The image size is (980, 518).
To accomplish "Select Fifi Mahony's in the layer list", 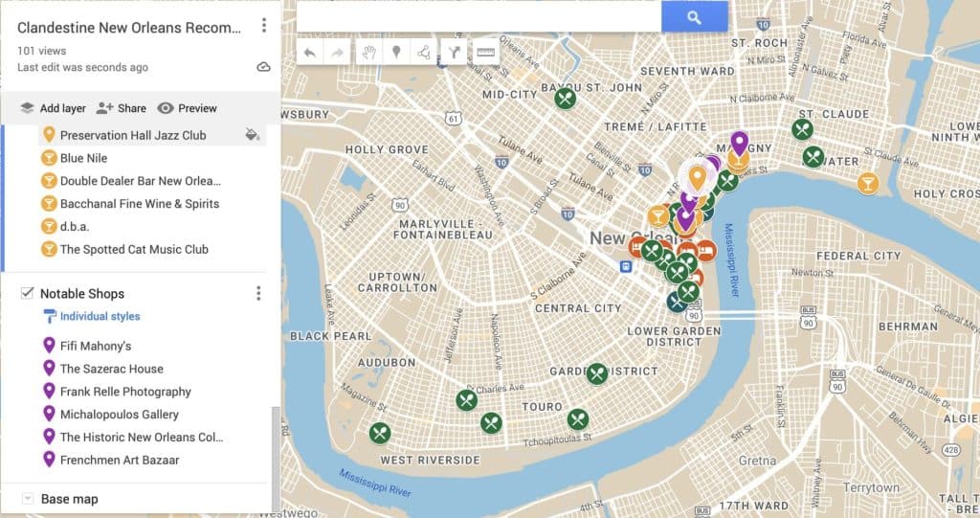I will click(x=96, y=346).
